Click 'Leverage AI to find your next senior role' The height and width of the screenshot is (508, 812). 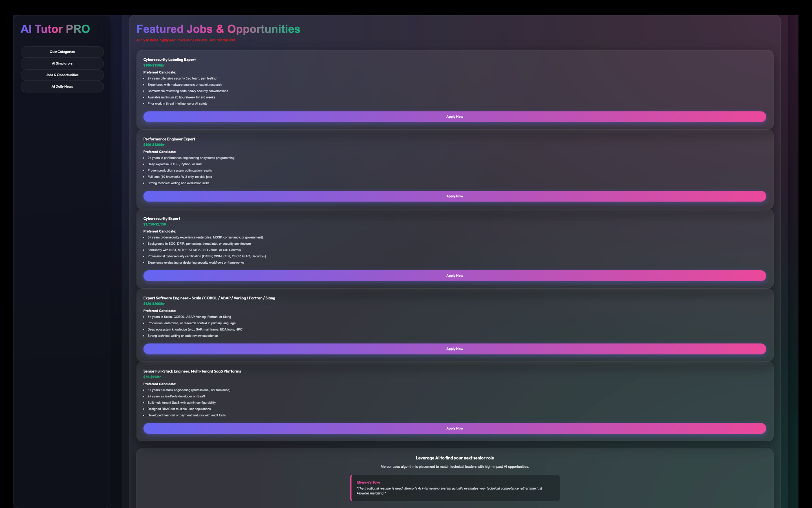455,458
